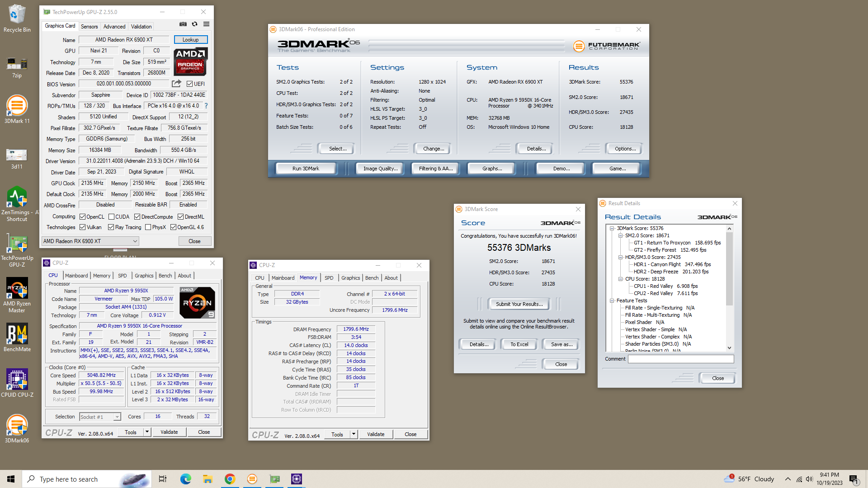
Task: Open notification center on taskbar
Action: pos(854,479)
